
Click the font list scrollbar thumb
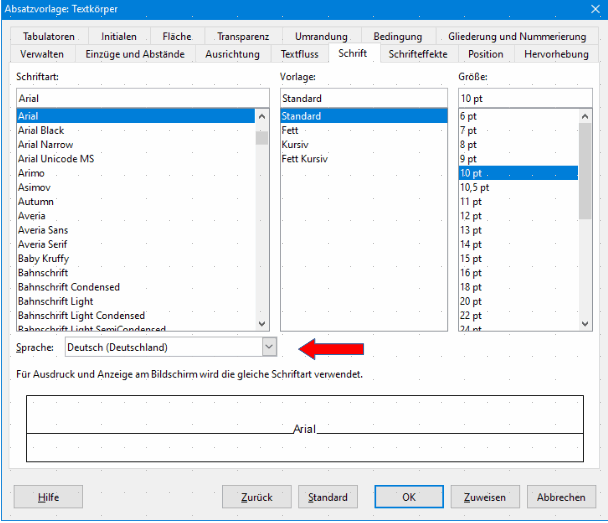point(262,138)
